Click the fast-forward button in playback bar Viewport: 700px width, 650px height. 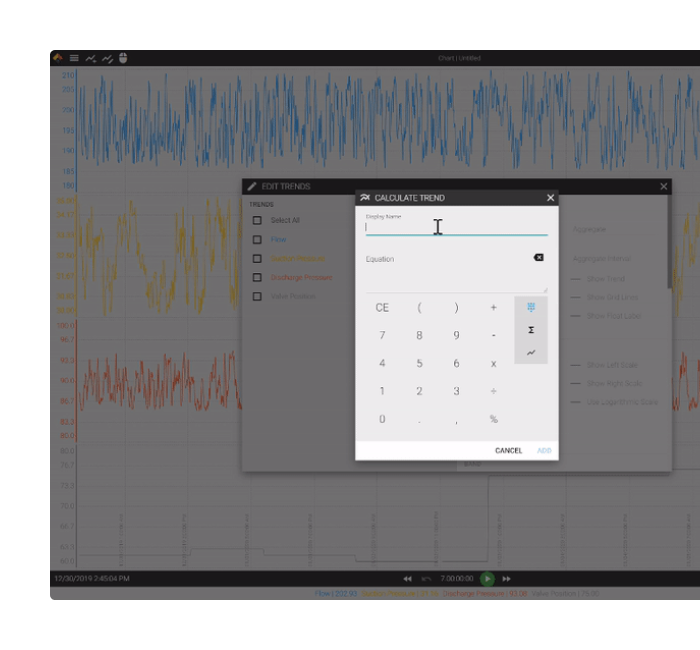tap(507, 579)
